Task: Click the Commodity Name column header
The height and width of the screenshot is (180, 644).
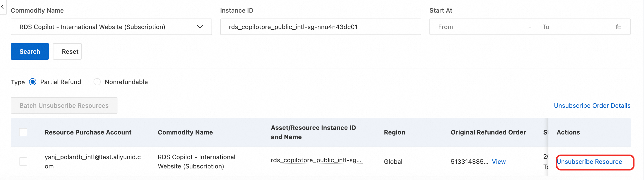Action: point(185,132)
